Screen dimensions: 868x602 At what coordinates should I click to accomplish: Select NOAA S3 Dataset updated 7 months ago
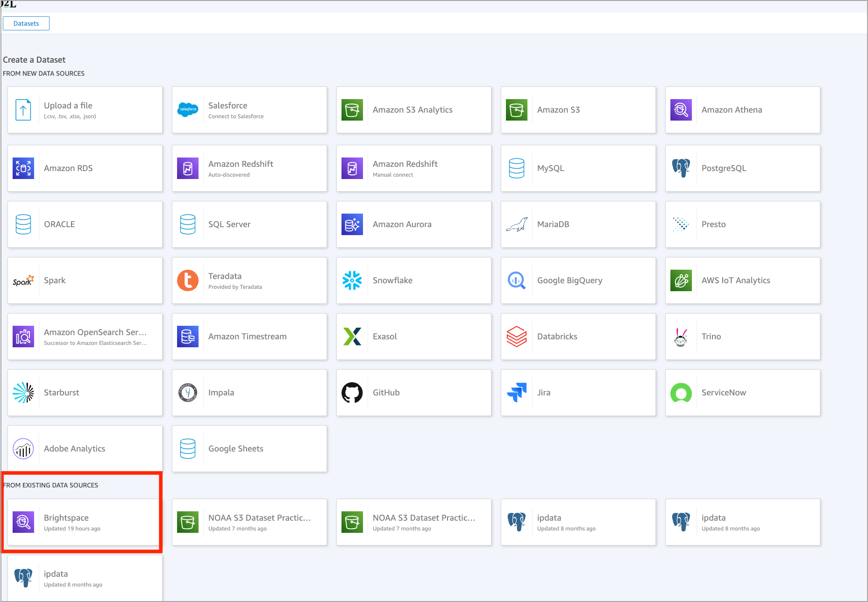tap(249, 522)
